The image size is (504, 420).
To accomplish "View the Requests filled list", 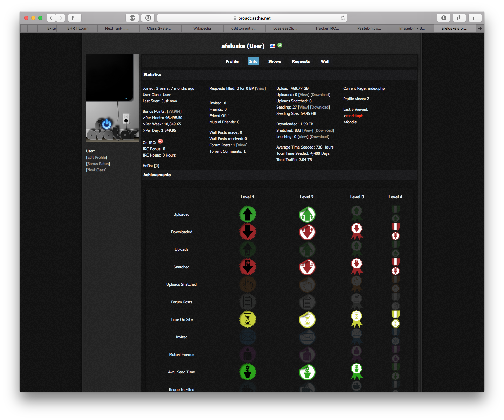I will coord(261,88).
